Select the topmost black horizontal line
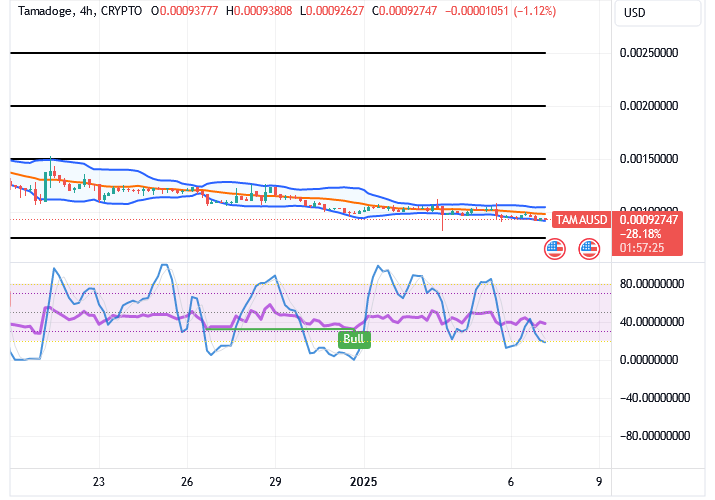The image size is (715, 500). (278, 52)
